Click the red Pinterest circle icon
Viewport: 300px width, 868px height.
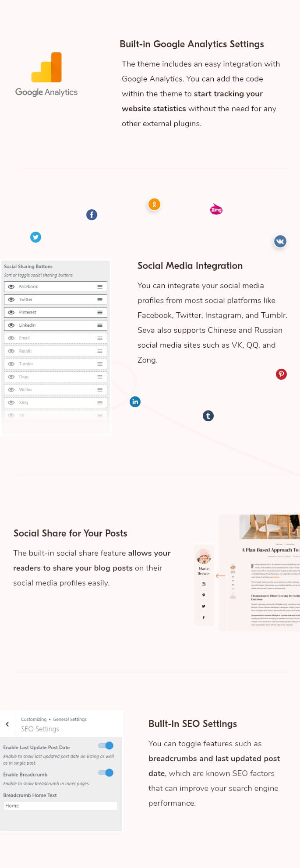pyautogui.click(x=281, y=374)
